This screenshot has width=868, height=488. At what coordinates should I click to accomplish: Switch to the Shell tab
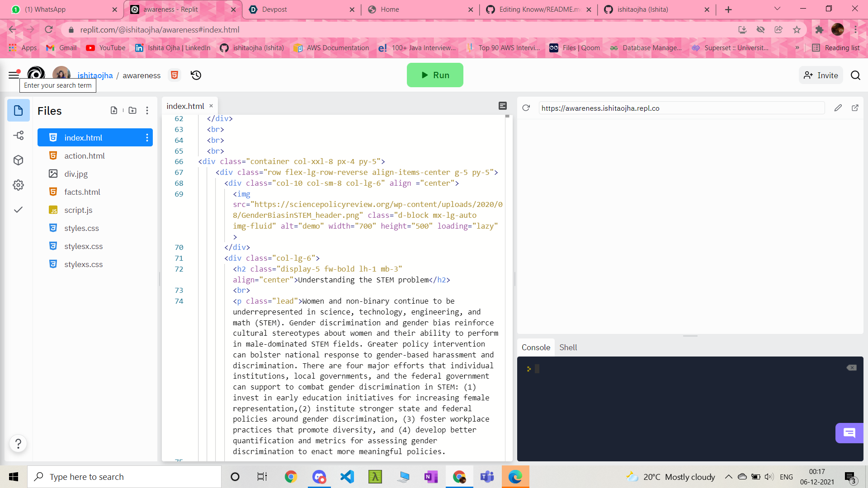point(568,347)
